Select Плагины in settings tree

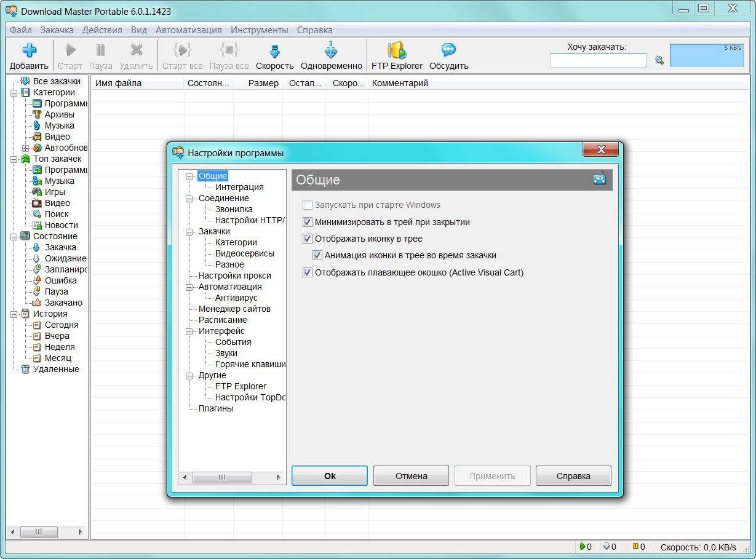pyautogui.click(x=215, y=408)
